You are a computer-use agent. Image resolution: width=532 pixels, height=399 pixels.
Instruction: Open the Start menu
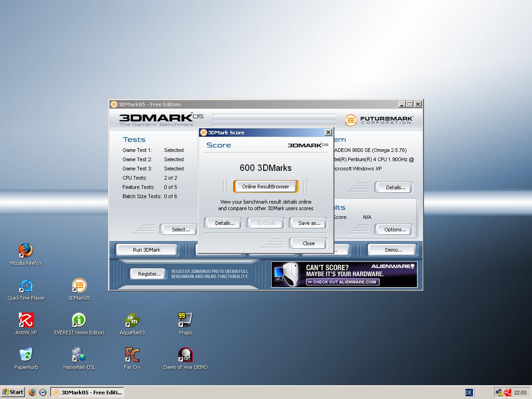coord(13,392)
